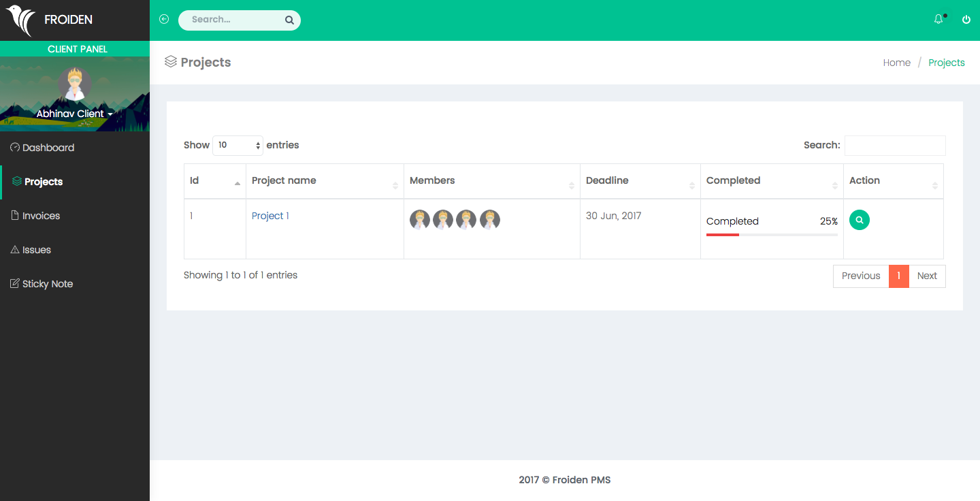Collapse sidebar with the back arrow icon
Screen dimensions: 980x501
point(164,19)
